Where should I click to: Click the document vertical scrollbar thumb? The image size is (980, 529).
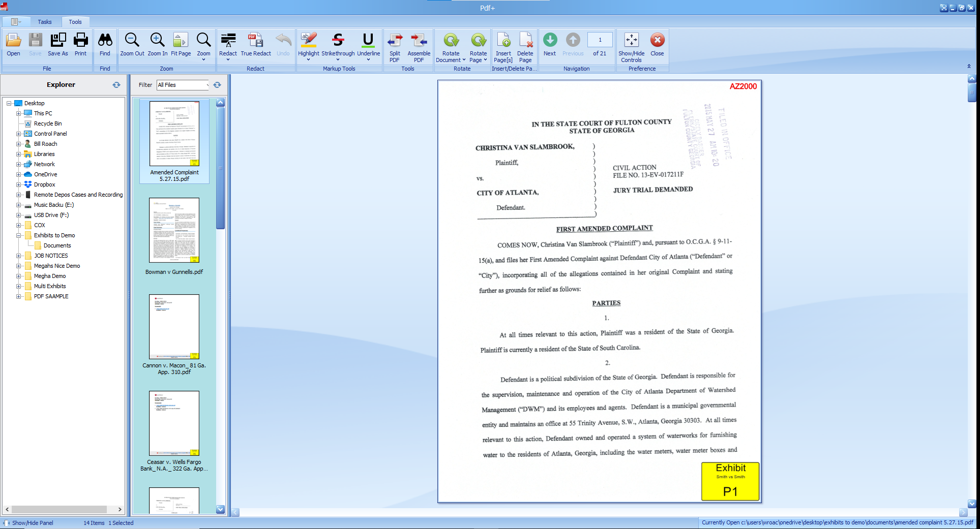[972, 93]
